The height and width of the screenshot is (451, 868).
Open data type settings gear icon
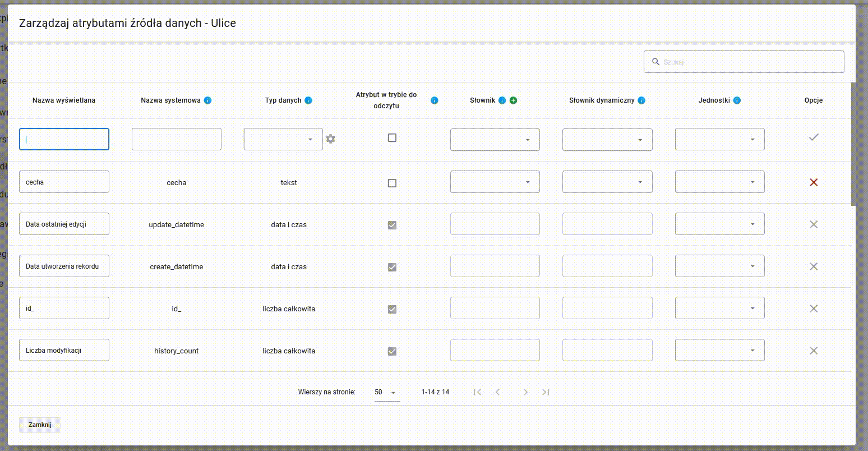(x=331, y=139)
